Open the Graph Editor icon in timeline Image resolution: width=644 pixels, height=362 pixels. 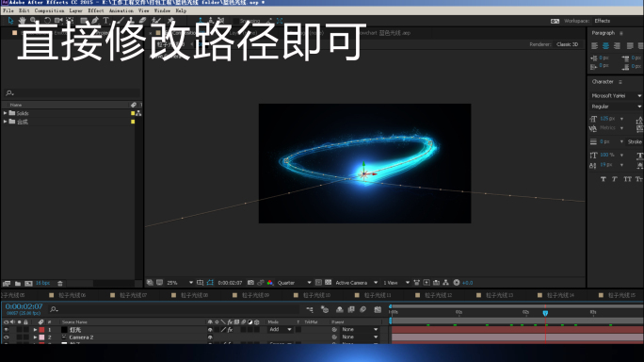(x=378, y=309)
